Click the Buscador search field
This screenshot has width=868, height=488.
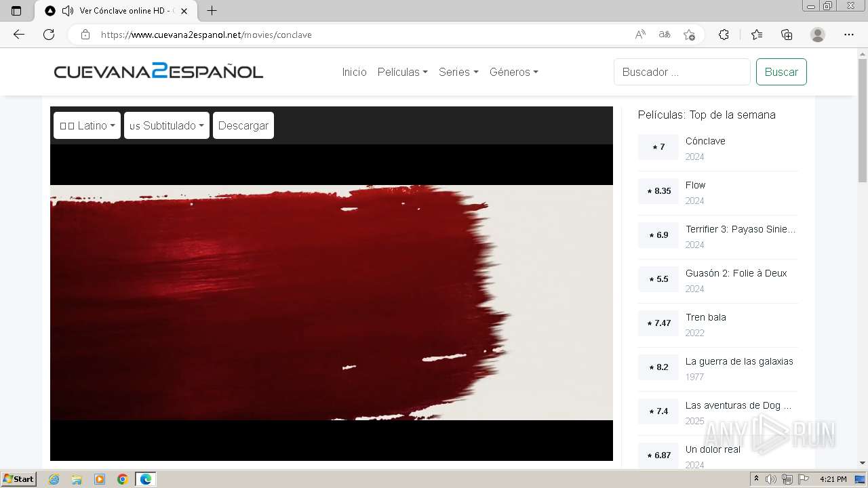pos(682,72)
